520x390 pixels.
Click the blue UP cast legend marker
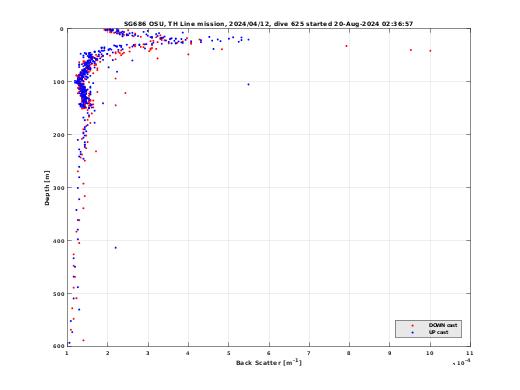413,332
